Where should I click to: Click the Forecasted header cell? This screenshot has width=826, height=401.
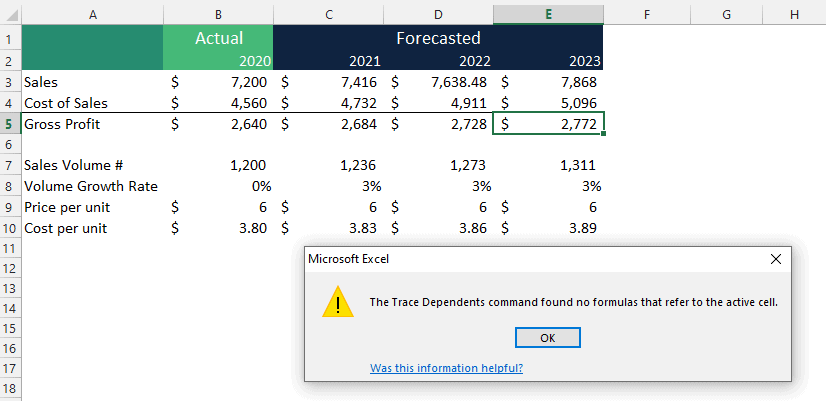tap(438, 38)
